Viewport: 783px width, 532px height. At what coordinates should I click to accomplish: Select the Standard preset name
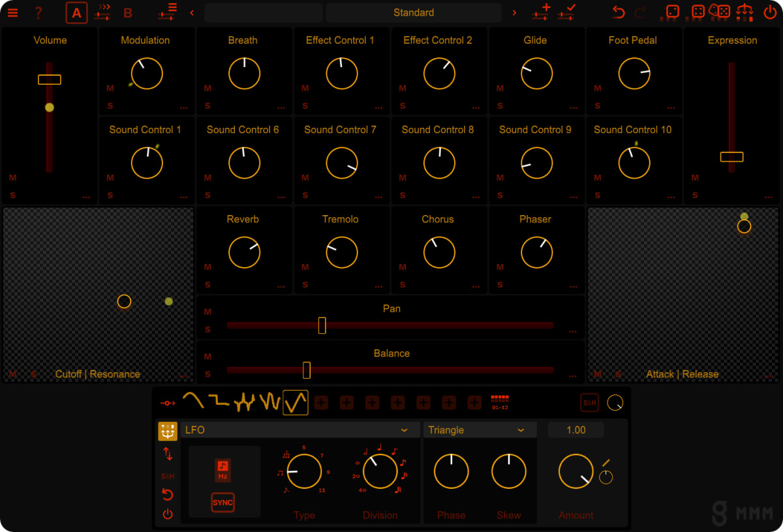coord(414,12)
